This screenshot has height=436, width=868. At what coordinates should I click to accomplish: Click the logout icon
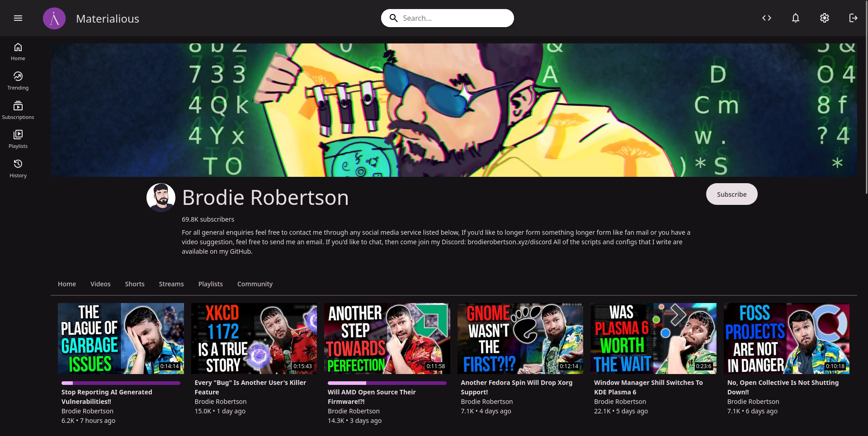[x=853, y=18]
